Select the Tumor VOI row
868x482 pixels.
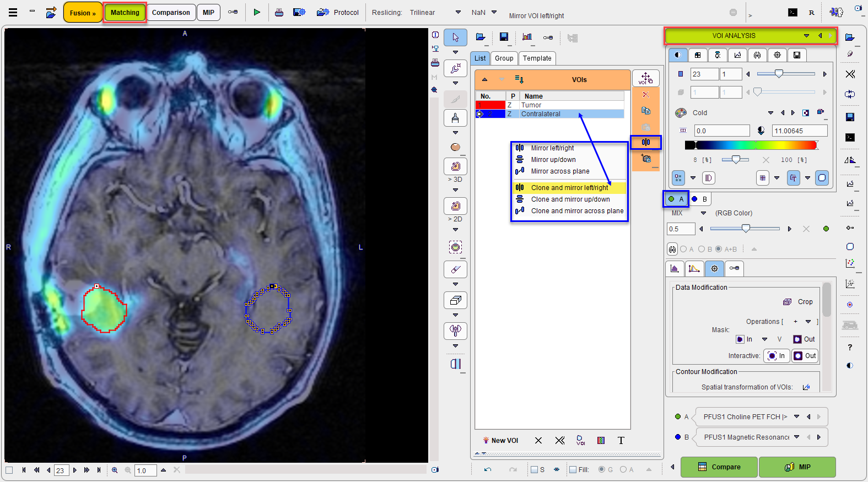point(550,105)
